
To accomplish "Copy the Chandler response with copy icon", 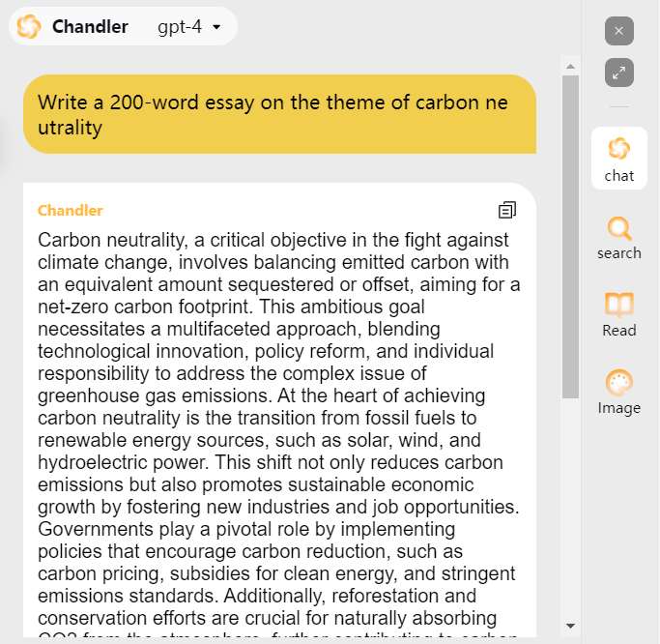I will 507,210.
